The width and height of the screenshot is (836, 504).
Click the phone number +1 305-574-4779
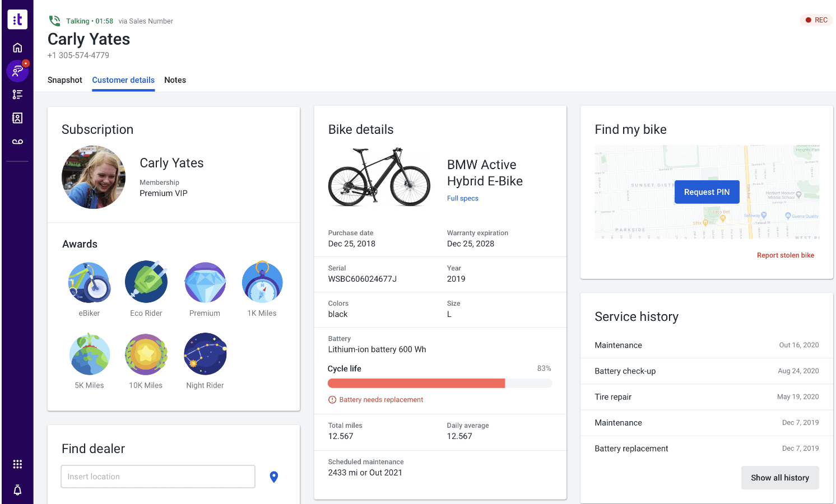[78, 55]
